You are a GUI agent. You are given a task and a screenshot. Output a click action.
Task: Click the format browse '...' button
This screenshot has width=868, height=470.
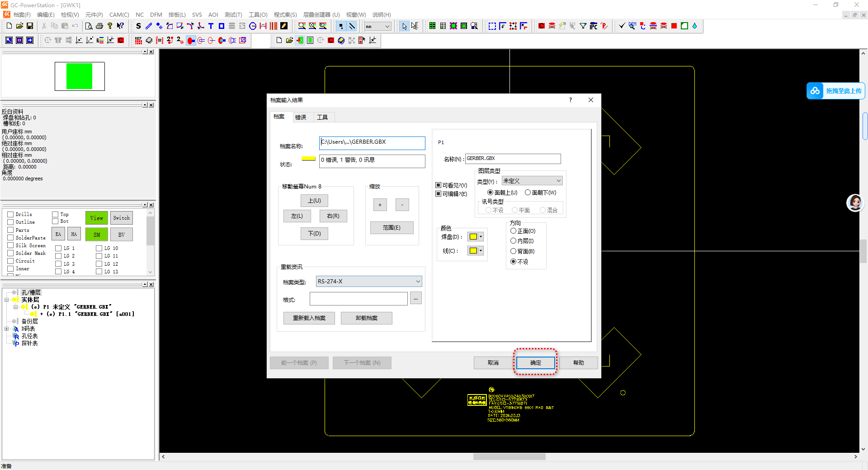[x=416, y=299]
